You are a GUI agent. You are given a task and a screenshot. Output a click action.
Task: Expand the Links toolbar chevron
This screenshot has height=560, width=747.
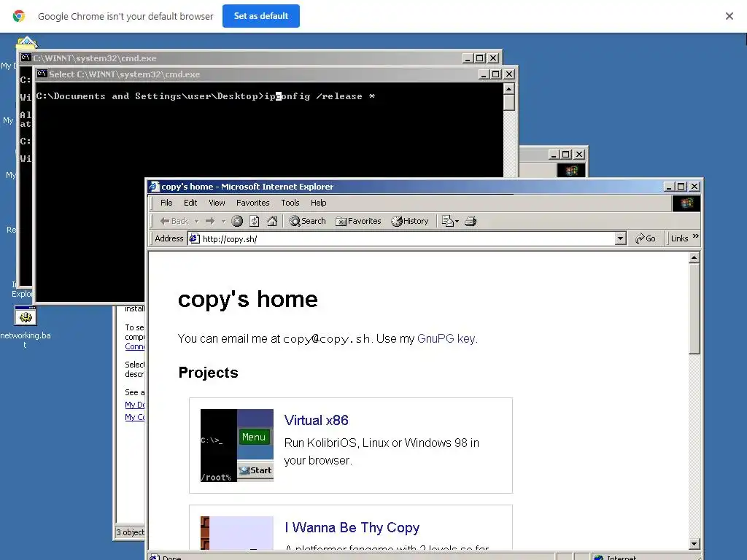tap(695, 236)
